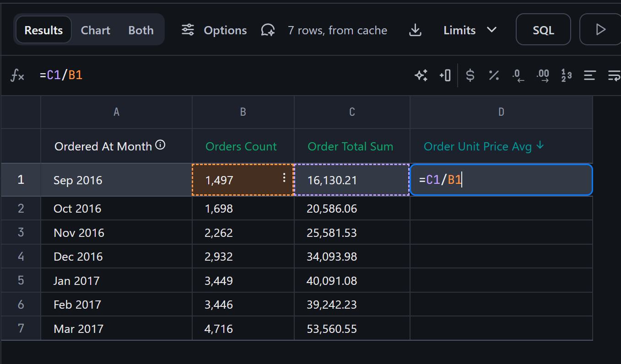Open the Limits dropdown
Screen dimensions: 621x364
470,30
